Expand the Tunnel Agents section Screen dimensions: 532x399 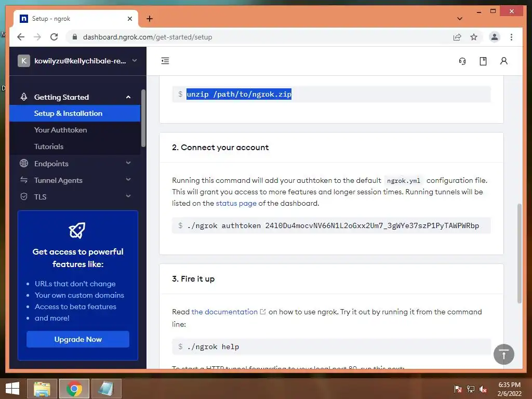tap(128, 179)
